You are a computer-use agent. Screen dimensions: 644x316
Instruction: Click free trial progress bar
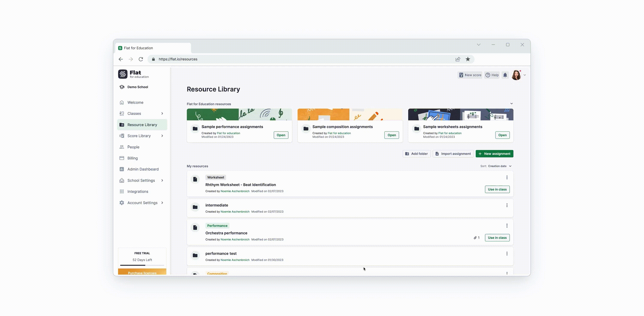(142, 265)
